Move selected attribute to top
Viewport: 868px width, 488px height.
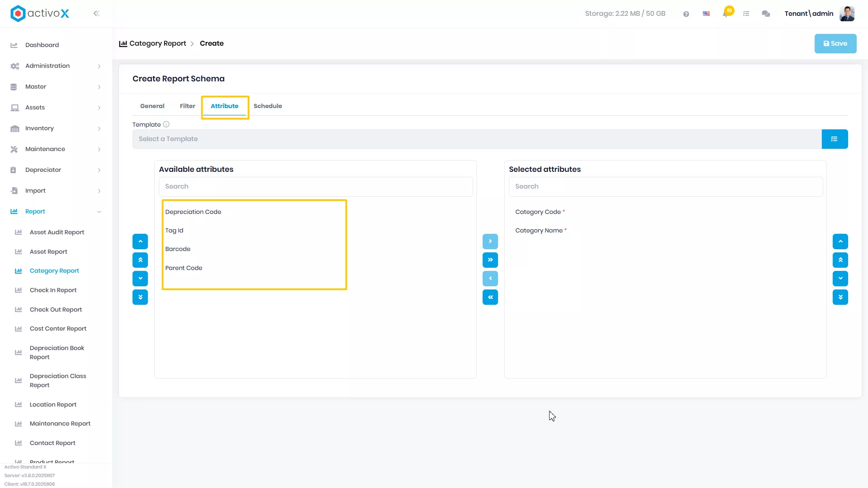(840, 260)
